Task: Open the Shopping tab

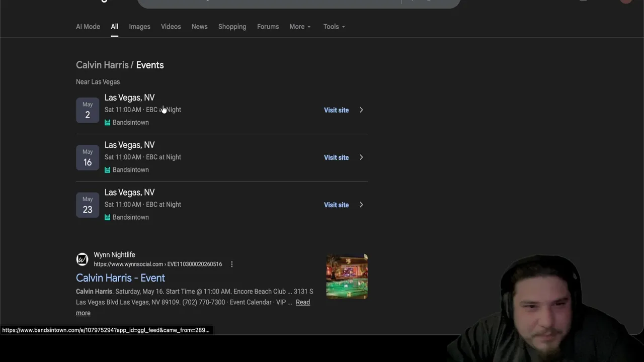Action: coord(232,27)
